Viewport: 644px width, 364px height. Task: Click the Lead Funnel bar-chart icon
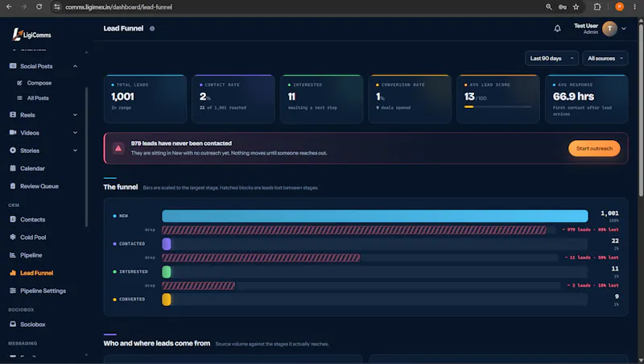(x=13, y=272)
